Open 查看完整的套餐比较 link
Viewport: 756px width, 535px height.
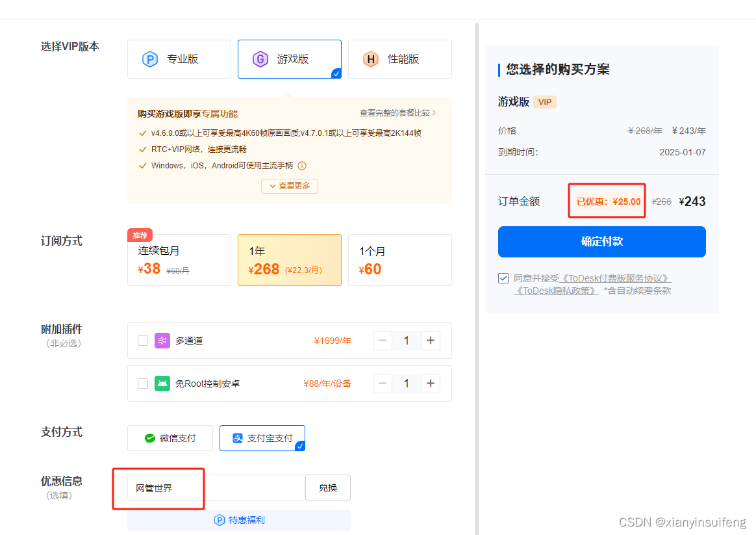(397, 113)
